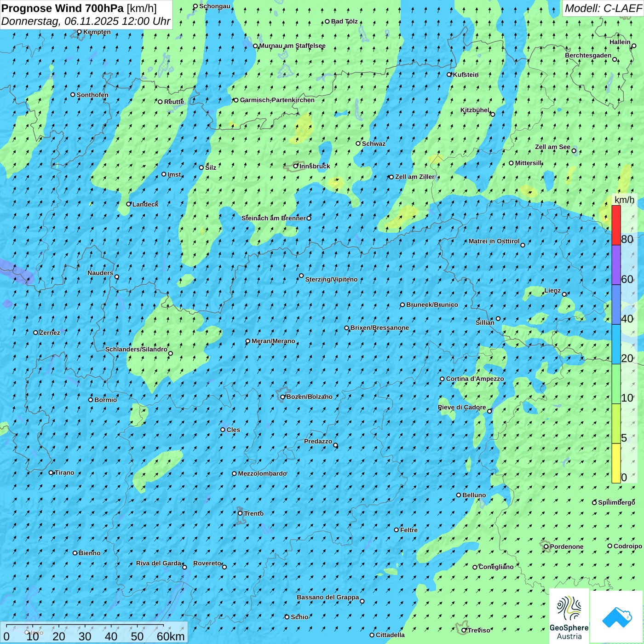Click the 'Lienz' town label

[x=552, y=290]
